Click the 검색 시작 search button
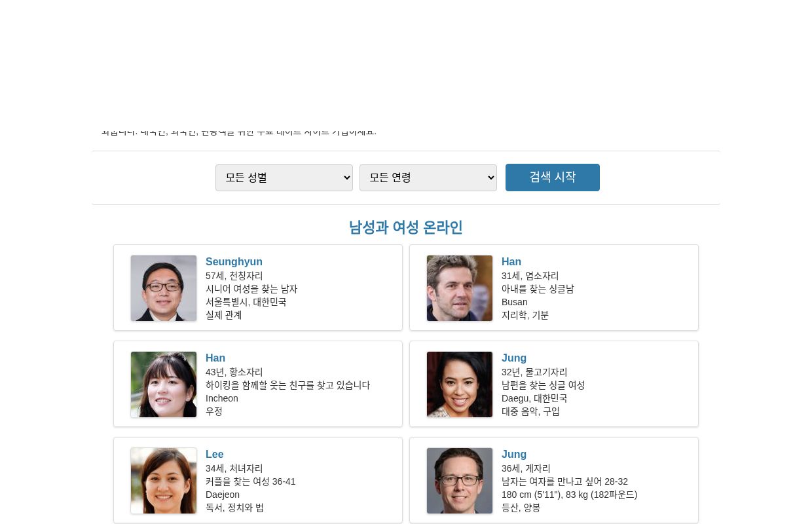 [553, 178]
